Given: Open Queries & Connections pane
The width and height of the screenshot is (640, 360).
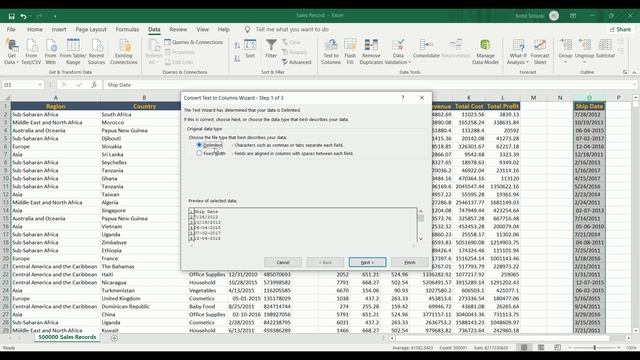Looking at the screenshot, I should coord(193,42).
